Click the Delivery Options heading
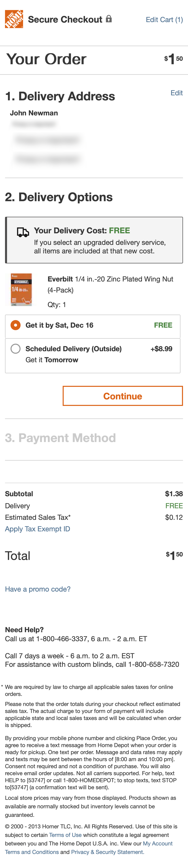 pos(59,197)
